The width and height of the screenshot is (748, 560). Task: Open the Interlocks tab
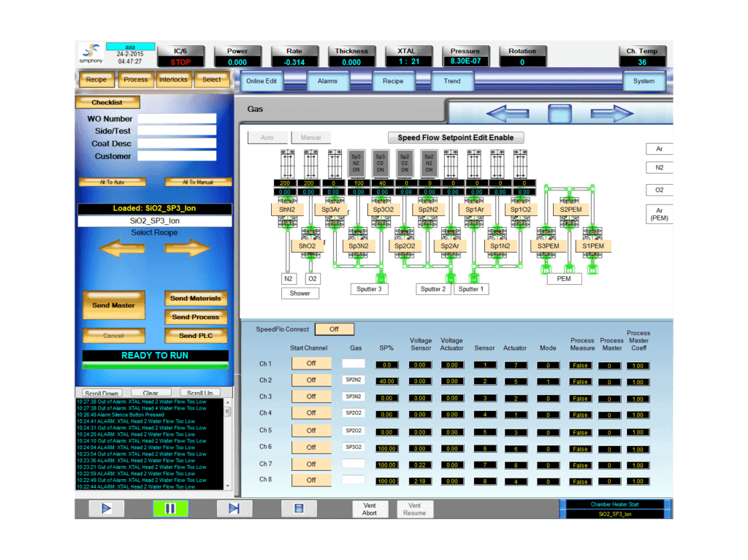tap(173, 80)
